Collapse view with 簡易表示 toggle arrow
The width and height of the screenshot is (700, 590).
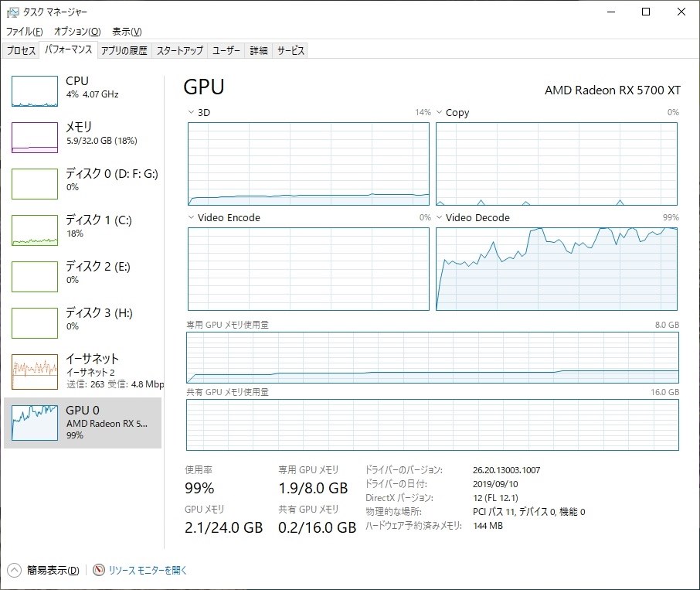click(14, 571)
